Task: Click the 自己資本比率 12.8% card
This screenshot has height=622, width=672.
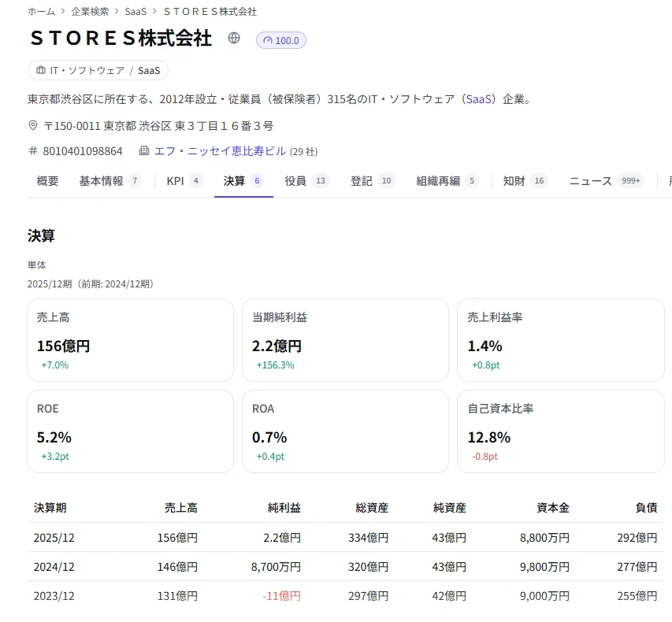Action: click(561, 431)
